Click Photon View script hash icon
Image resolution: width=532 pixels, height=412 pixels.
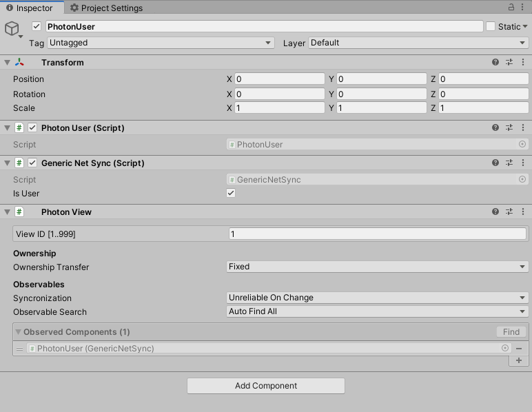pos(19,212)
